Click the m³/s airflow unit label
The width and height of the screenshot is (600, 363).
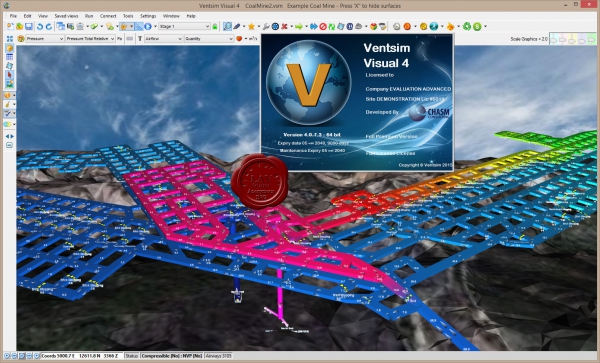(253, 39)
